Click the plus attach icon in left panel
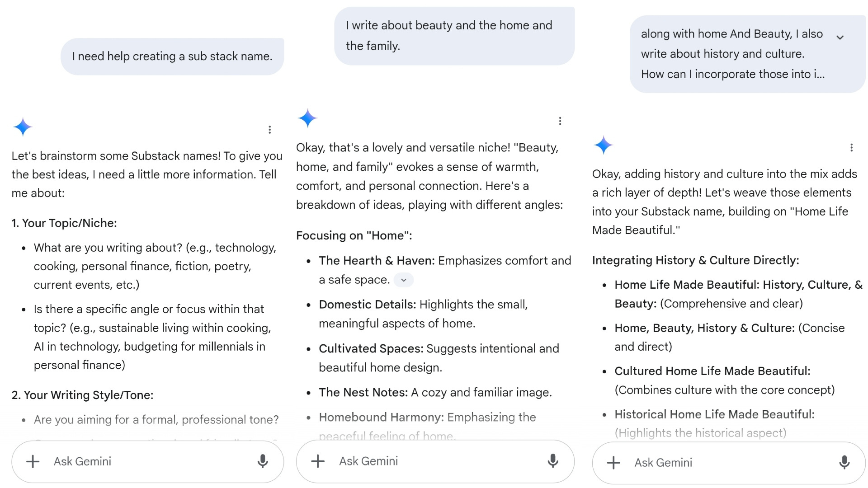The width and height of the screenshot is (868, 488). [x=33, y=461]
